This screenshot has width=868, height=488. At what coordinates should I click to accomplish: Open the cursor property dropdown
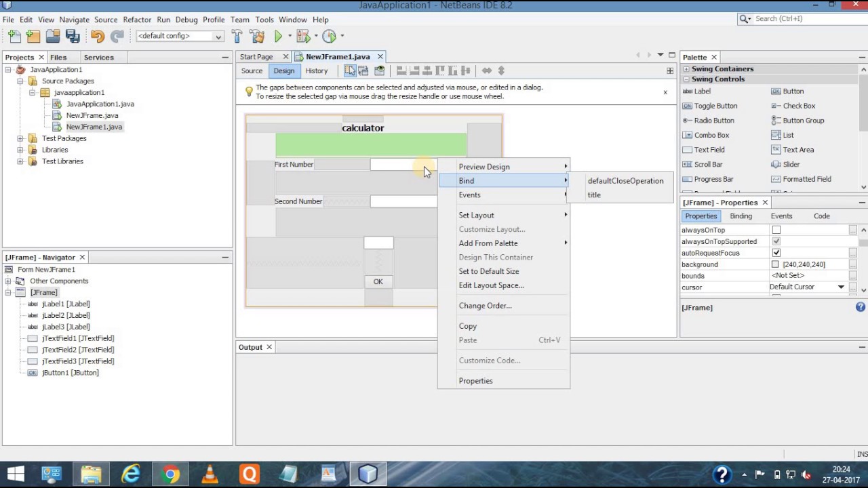pos(842,287)
